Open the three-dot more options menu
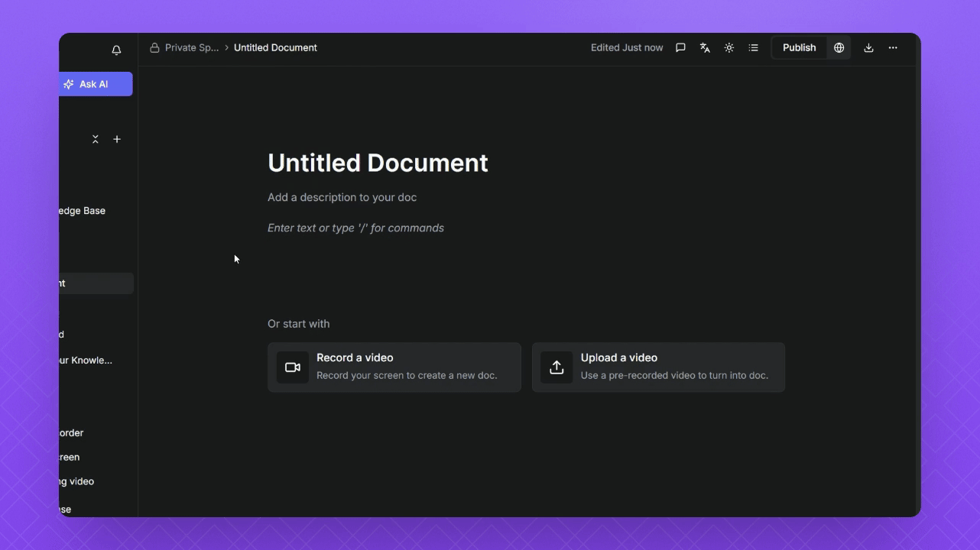Screen dimensions: 980x550 893,47
